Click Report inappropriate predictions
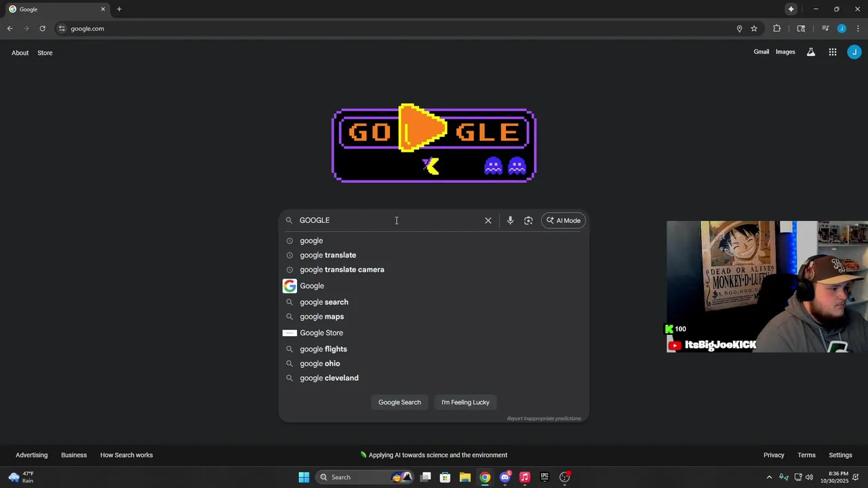868x488 pixels. pos(544,418)
